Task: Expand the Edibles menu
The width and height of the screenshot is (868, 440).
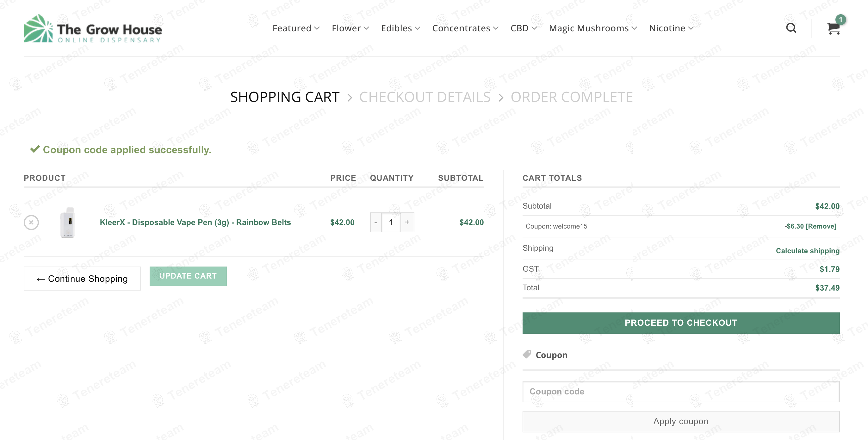Action: point(400,28)
